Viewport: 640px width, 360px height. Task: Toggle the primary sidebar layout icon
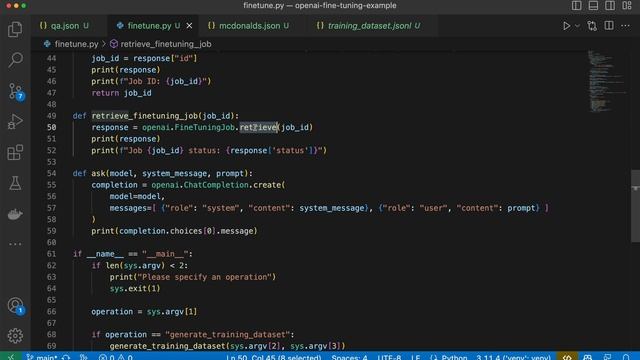click(x=576, y=5)
